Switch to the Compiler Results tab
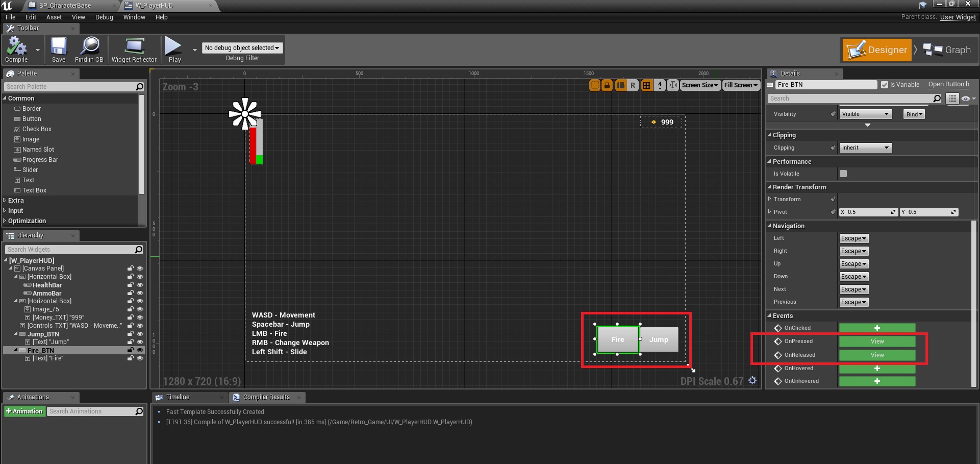Image resolution: width=980 pixels, height=464 pixels. pos(266,397)
